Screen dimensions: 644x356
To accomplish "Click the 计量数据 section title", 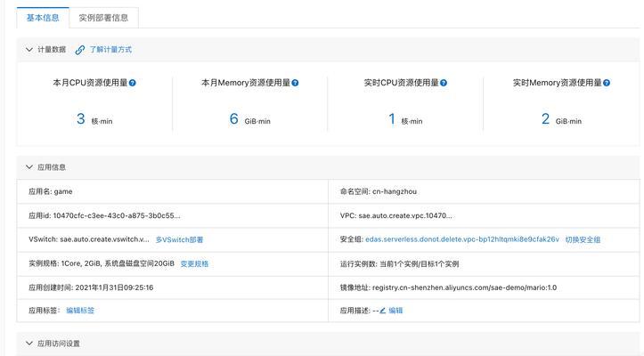I will point(52,50).
